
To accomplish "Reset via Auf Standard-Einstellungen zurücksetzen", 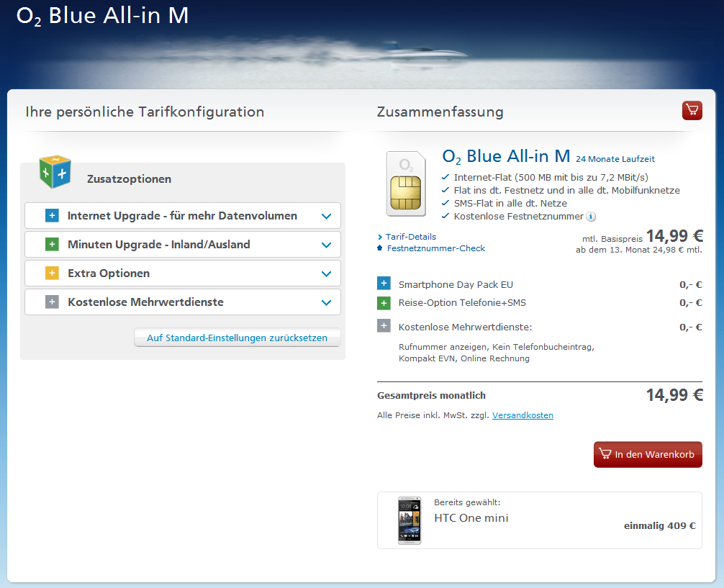I will pos(237,338).
